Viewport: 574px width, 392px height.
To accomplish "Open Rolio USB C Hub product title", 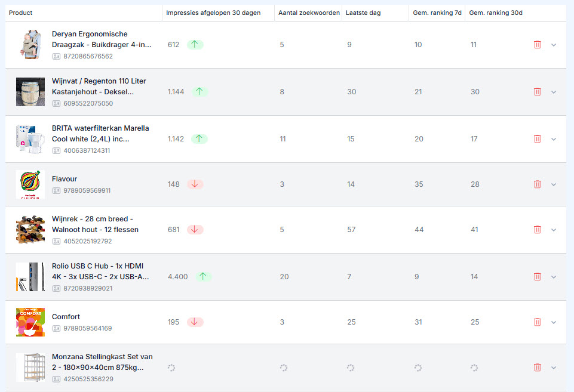I will (100, 271).
